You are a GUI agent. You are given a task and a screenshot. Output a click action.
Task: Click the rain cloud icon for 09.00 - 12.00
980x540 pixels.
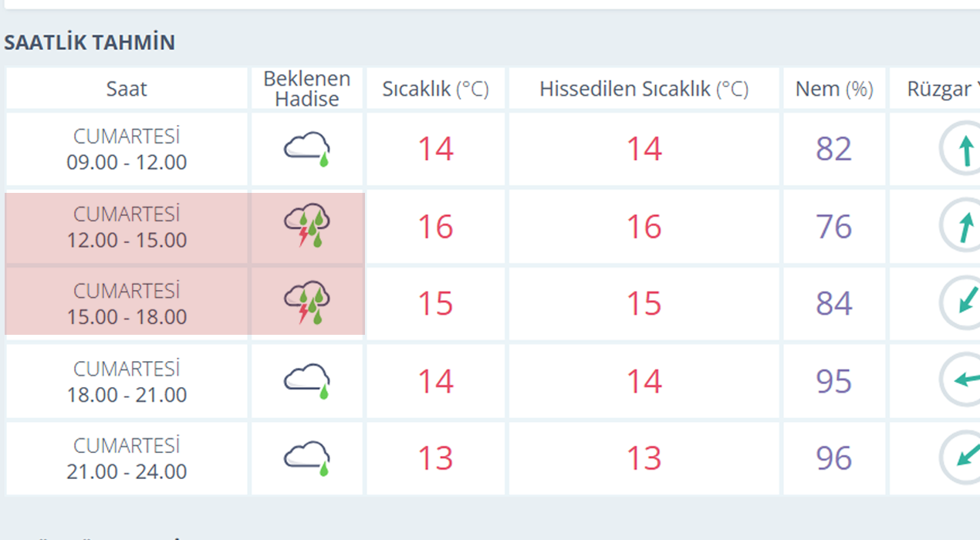pos(307,149)
